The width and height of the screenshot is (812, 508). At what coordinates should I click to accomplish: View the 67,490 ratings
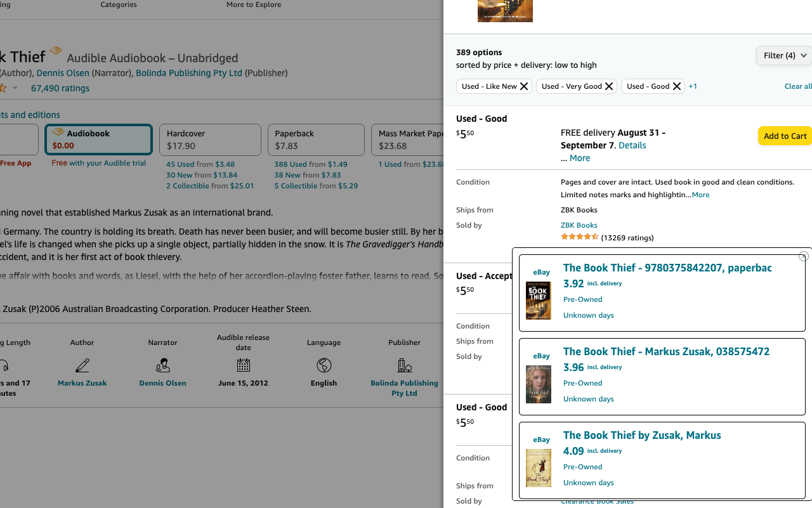click(60, 88)
